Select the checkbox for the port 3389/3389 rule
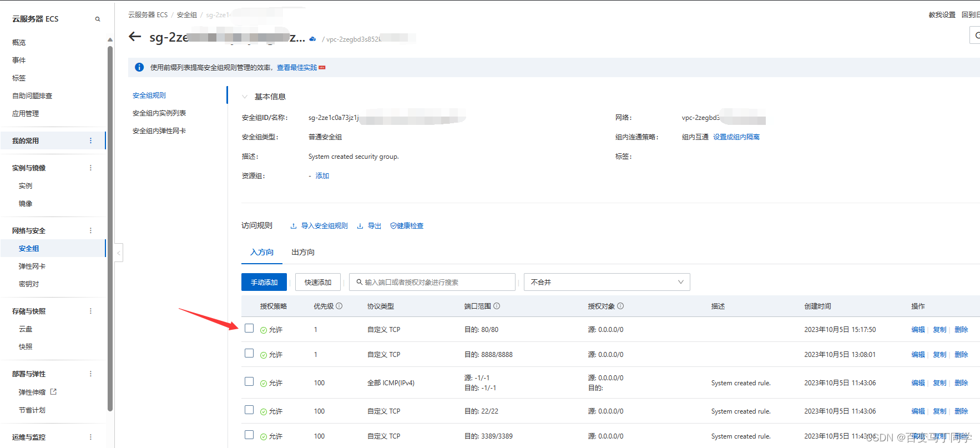The width and height of the screenshot is (980, 448). click(x=249, y=435)
